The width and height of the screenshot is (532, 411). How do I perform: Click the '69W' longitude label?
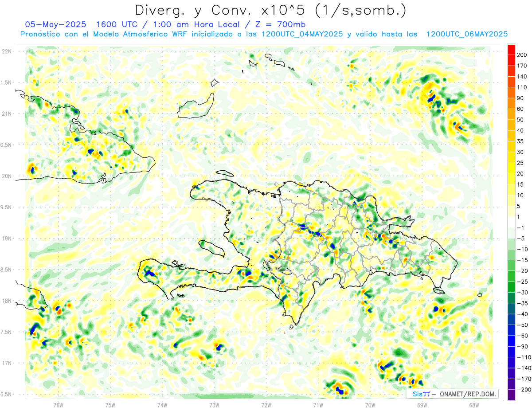(422, 404)
